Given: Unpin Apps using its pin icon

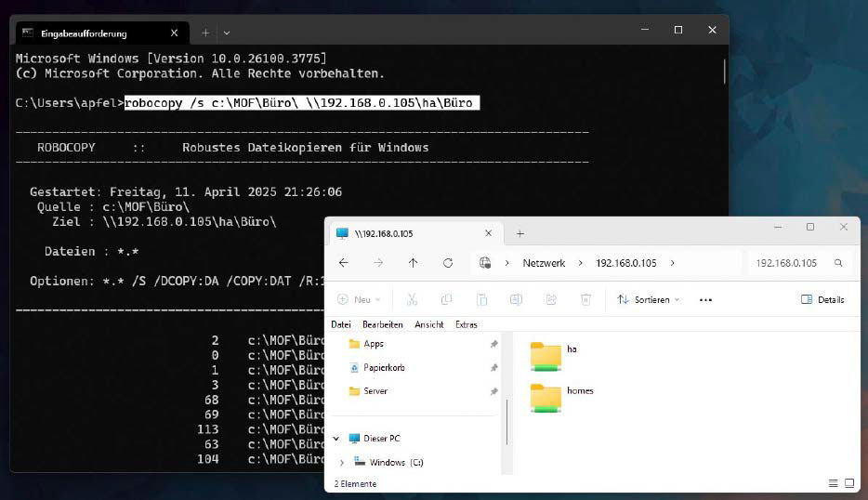Looking at the screenshot, I should pos(493,344).
